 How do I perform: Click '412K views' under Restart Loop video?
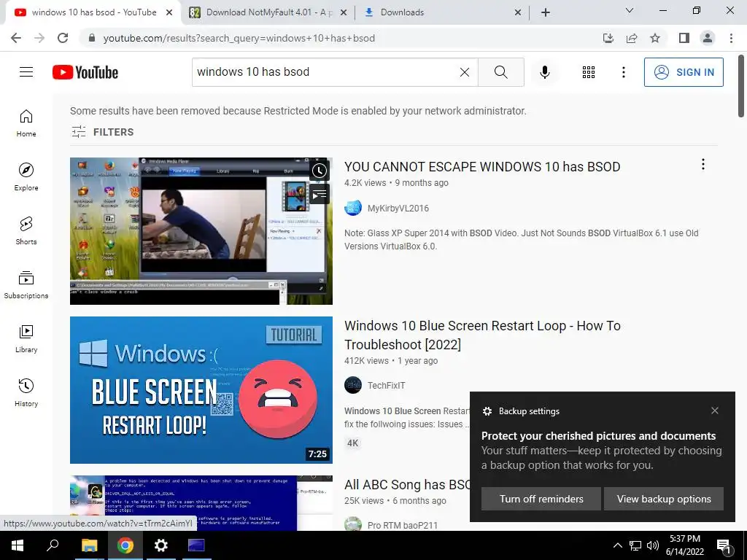pos(366,361)
